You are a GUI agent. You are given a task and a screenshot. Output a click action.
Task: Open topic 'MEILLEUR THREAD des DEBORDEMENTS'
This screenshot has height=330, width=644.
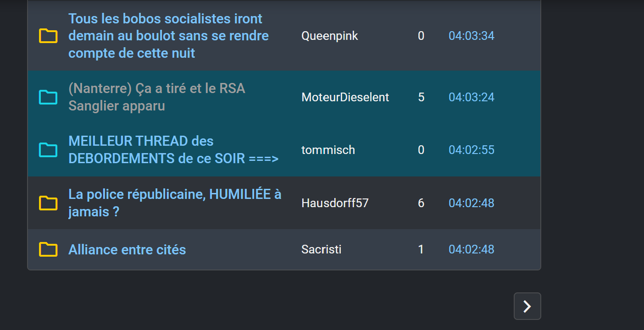(x=173, y=150)
